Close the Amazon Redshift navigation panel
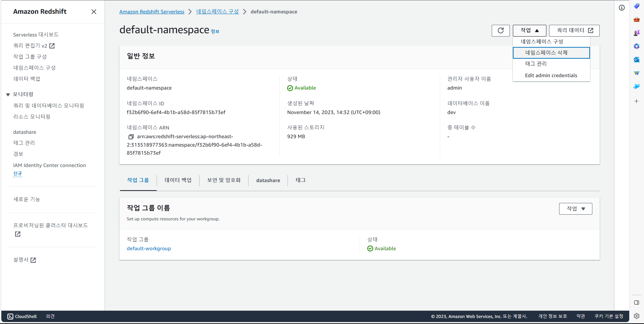This screenshot has height=324, width=644. point(94,12)
